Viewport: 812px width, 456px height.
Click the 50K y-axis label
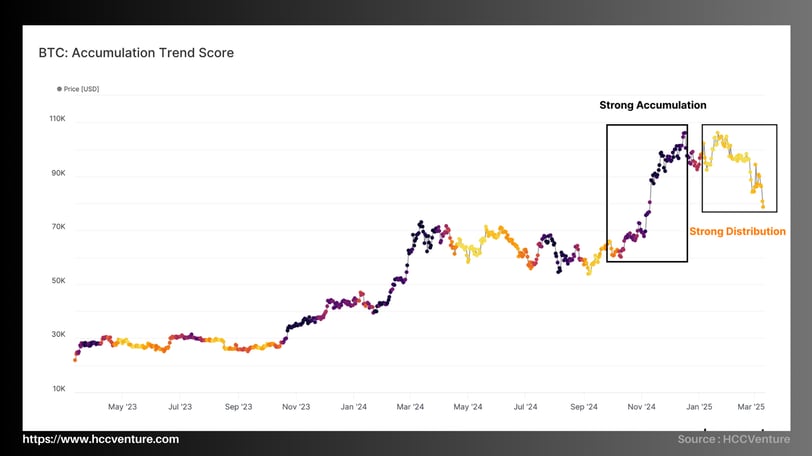pyautogui.click(x=58, y=281)
